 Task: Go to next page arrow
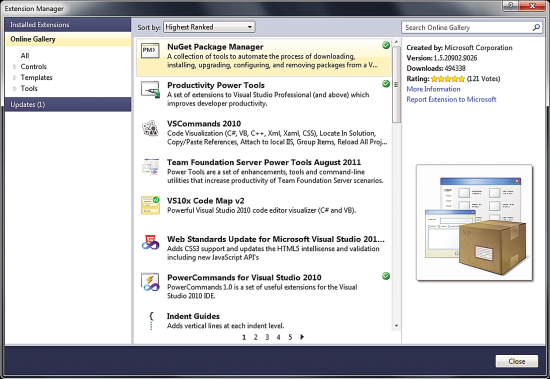(x=302, y=337)
